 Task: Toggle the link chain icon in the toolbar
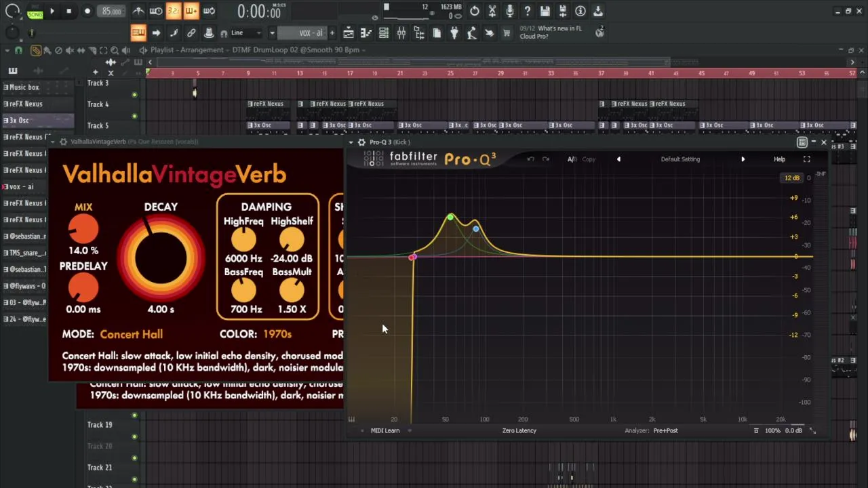tap(191, 33)
